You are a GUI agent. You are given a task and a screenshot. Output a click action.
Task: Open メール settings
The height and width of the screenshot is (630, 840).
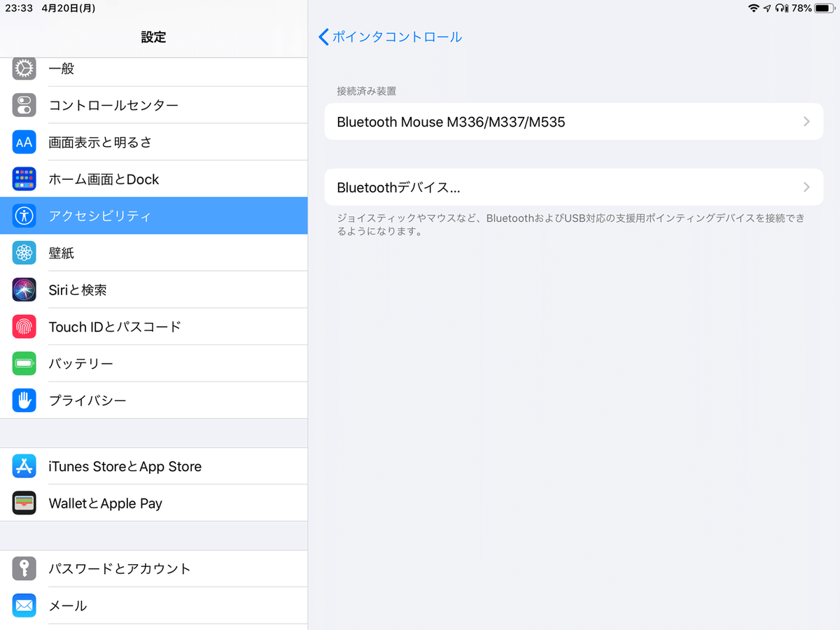[154, 605]
